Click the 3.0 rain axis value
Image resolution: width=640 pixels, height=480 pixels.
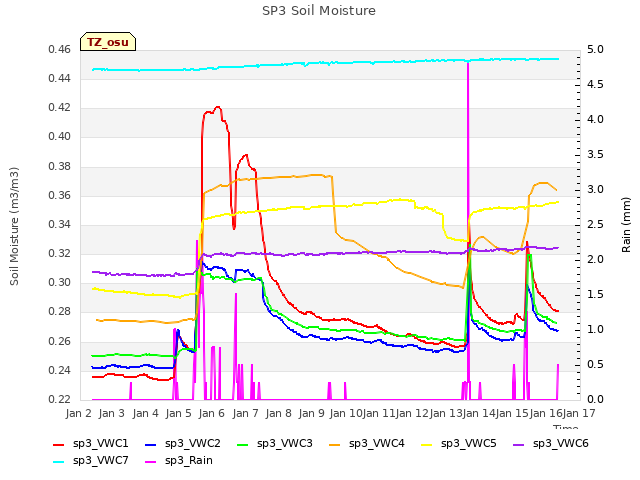click(595, 189)
